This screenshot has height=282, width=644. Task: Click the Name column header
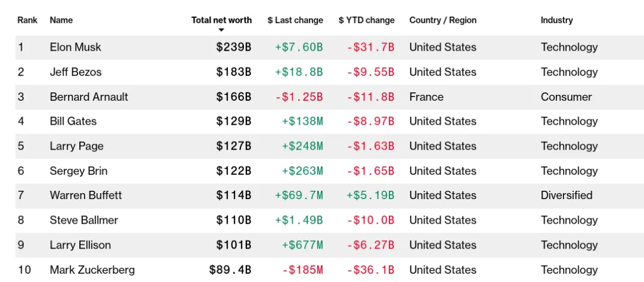[61, 20]
